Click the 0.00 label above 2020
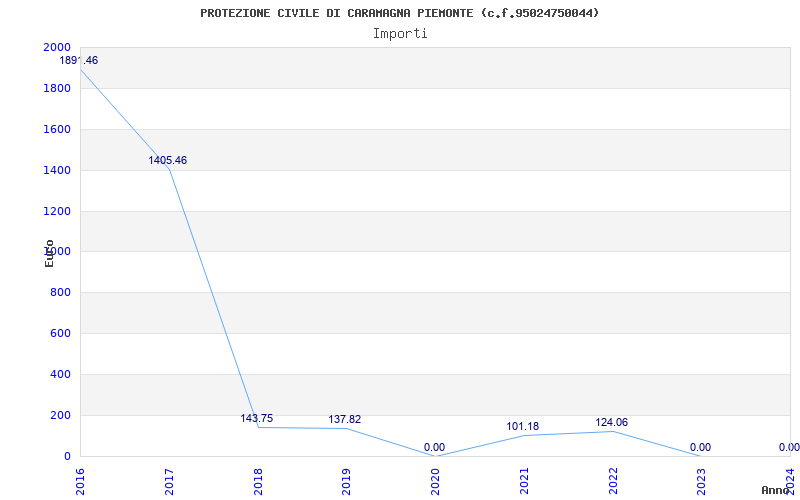The width and height of the screenshot is (800, 500). coord(434,447)
